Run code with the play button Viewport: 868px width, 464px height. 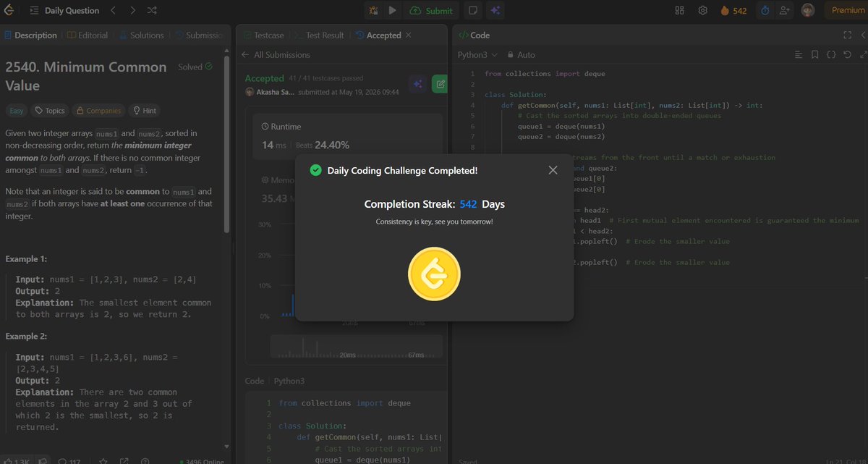coord(392,10)
